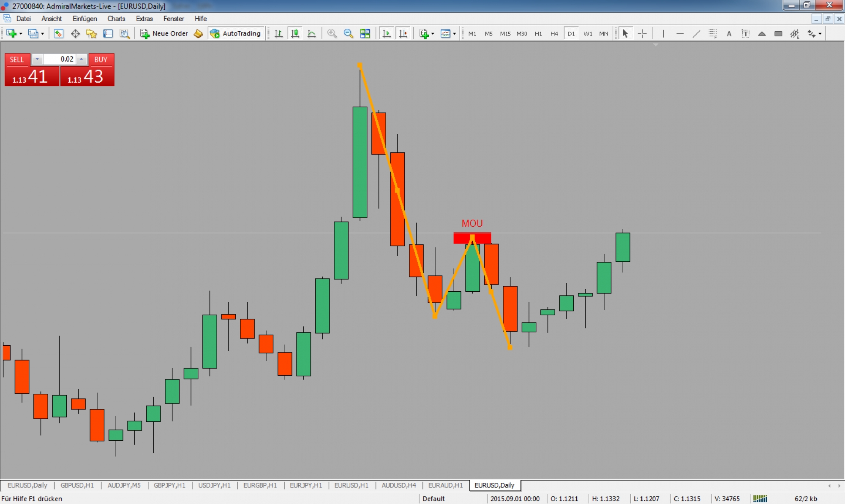Open the Charts menu

[x=116, y=19]
